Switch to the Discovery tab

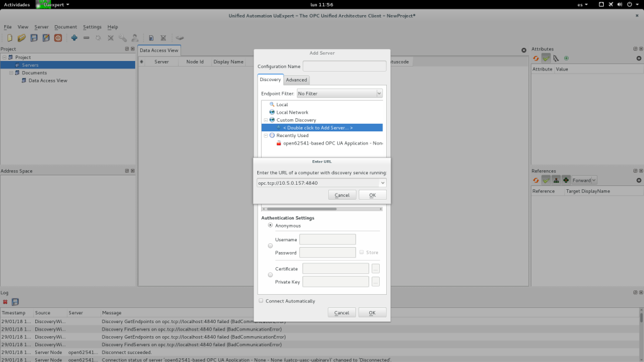270,79
